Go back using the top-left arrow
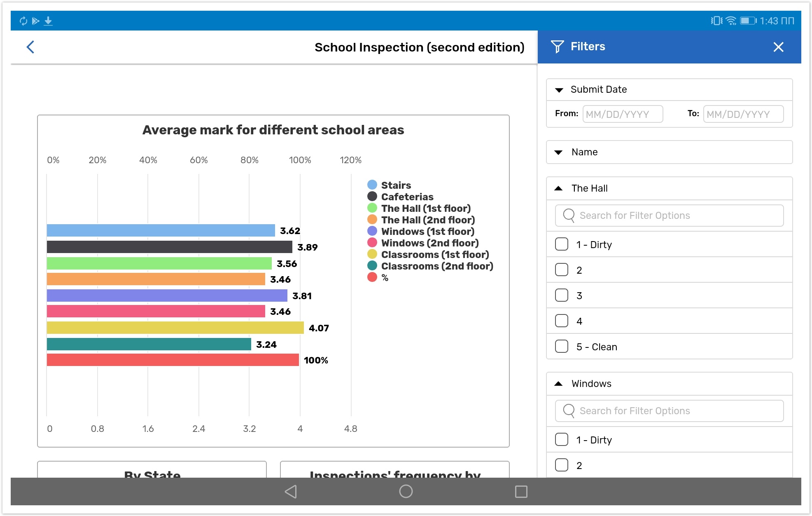The image size is (812, 516). 30,47
